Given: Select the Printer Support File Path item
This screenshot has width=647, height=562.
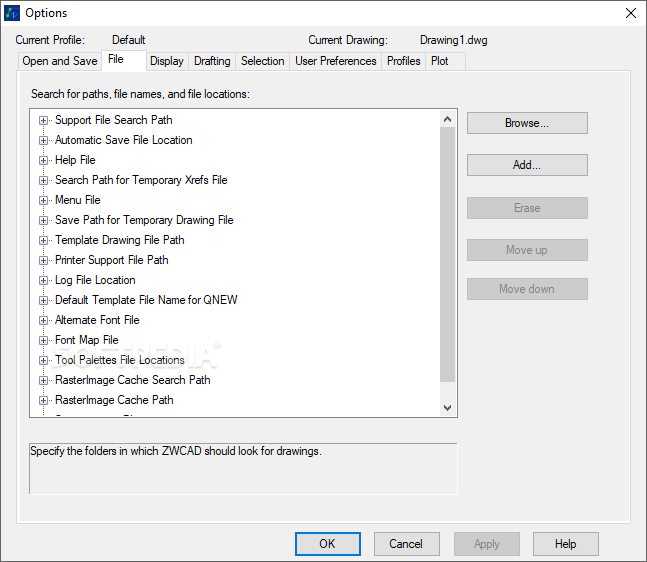Looking at the screenshot, I should (112, 260).
